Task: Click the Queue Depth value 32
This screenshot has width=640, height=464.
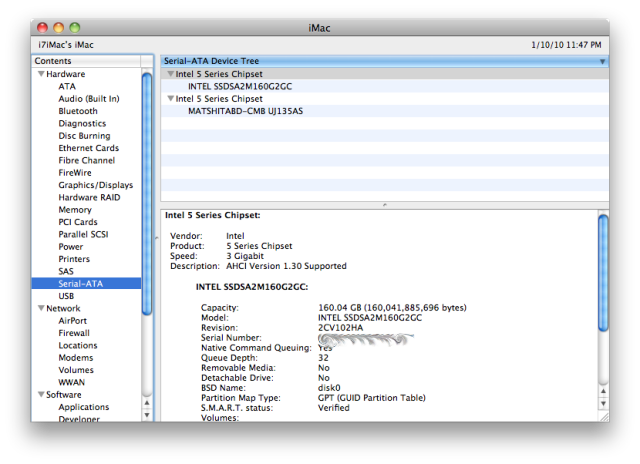Action: (323, 358)
